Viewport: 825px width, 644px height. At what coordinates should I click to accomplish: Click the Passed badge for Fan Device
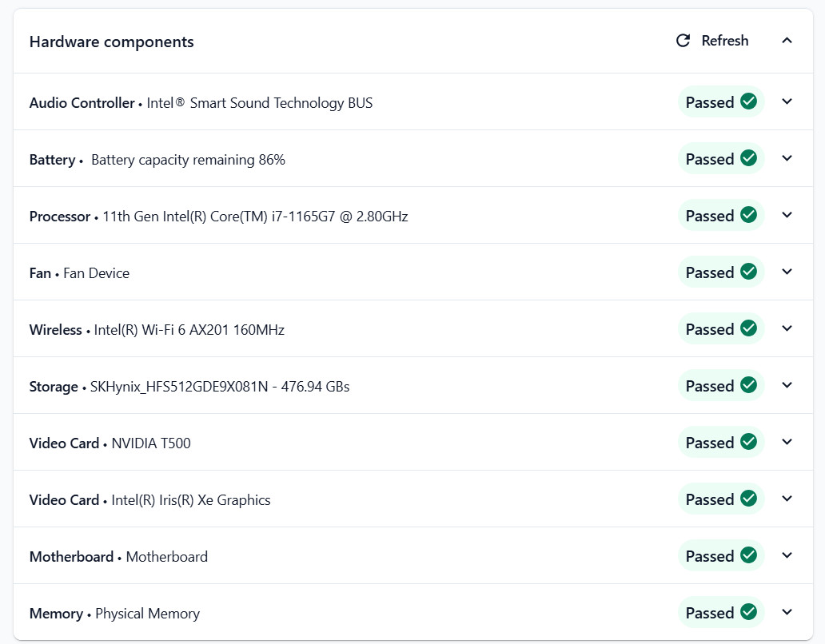[721, 272]
